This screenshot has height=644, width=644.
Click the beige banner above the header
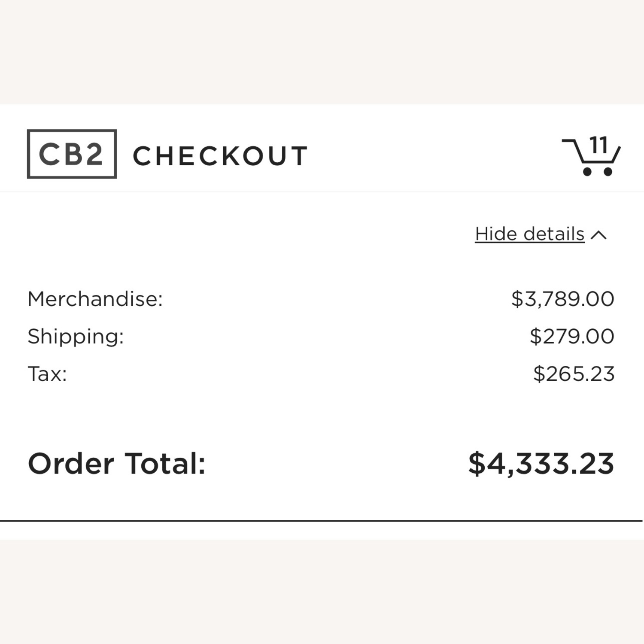(x=322, y=52)
